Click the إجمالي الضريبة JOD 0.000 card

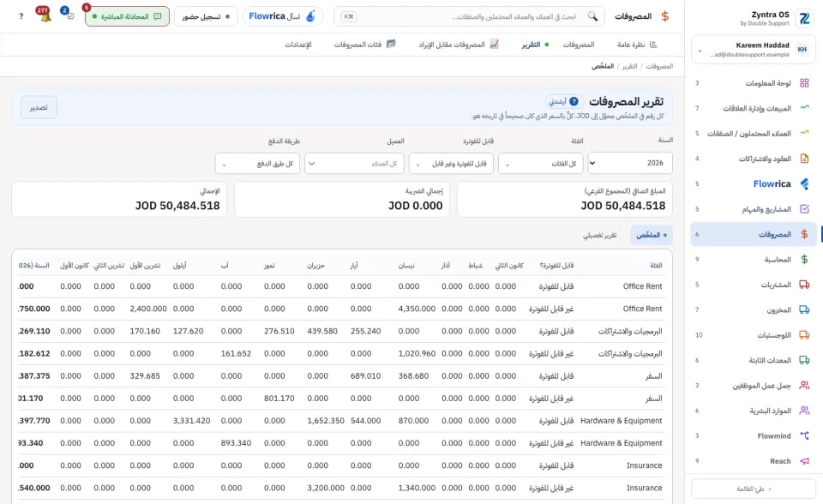342,199
